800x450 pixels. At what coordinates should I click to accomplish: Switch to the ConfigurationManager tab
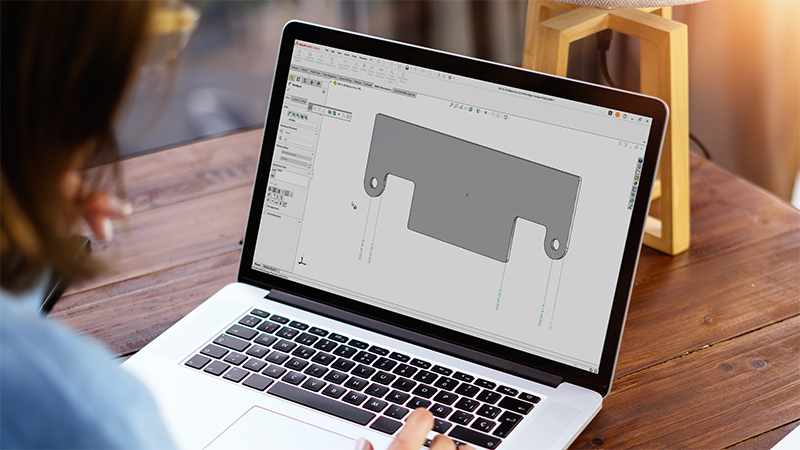[305, 81]
